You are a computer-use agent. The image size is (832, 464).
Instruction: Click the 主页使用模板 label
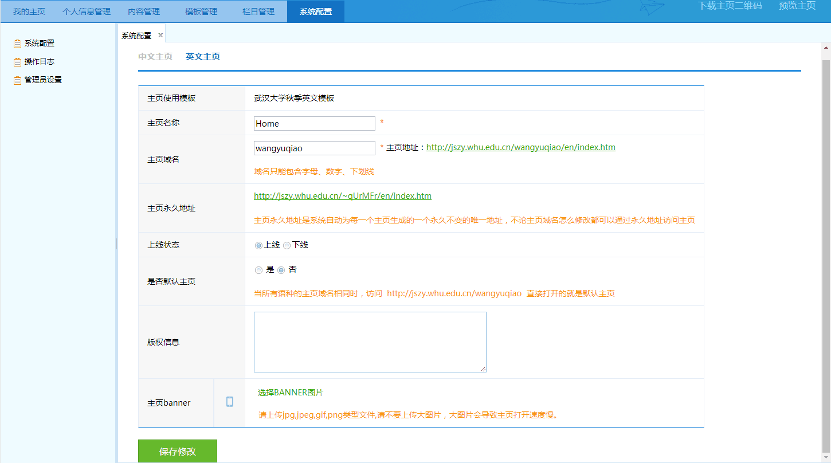coord(171,98)
